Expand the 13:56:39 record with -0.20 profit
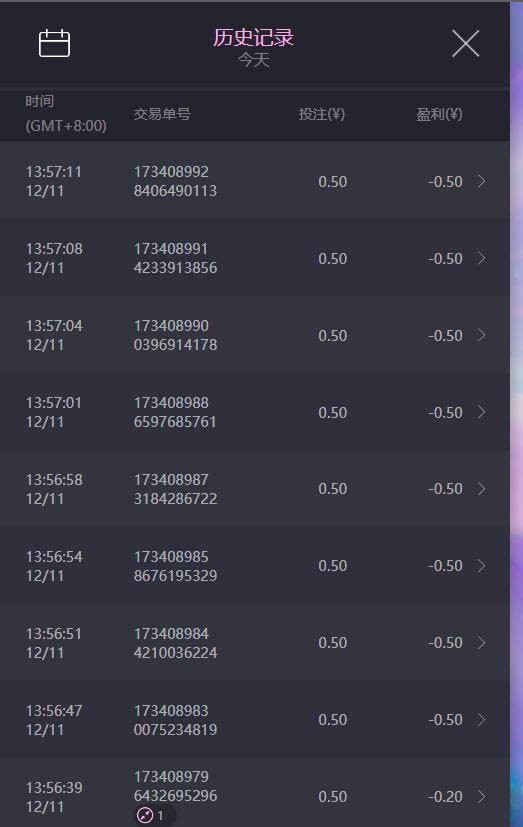The image size is (523, 827). (x=481, y=796)
